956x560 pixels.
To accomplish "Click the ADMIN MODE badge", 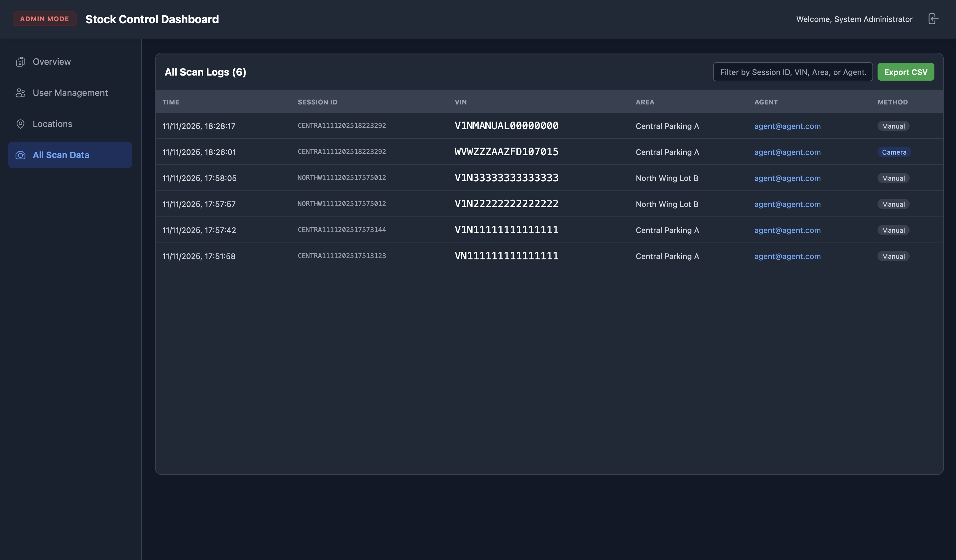I will pos(44,19).
